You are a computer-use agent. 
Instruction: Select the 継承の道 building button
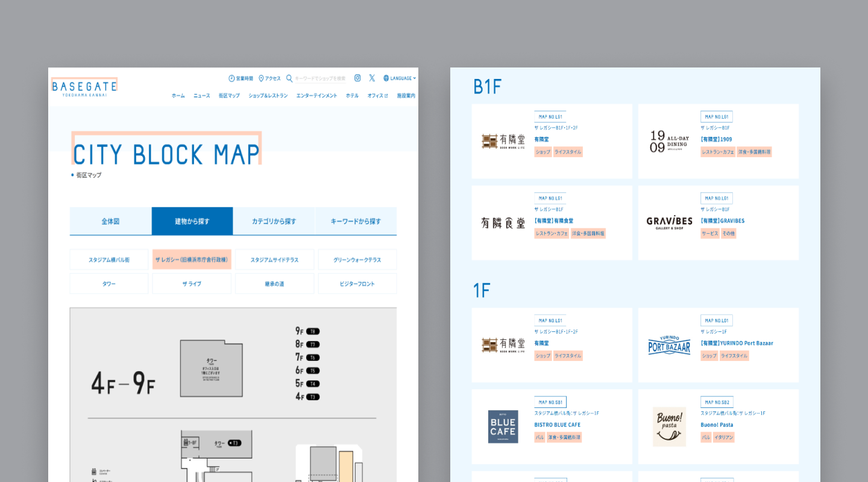[x=274, y=284]
